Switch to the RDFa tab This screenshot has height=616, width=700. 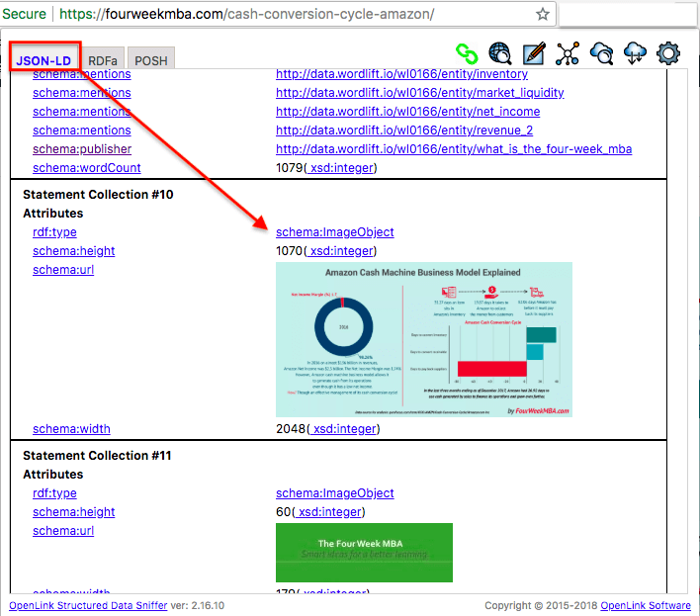click(103, 60)
